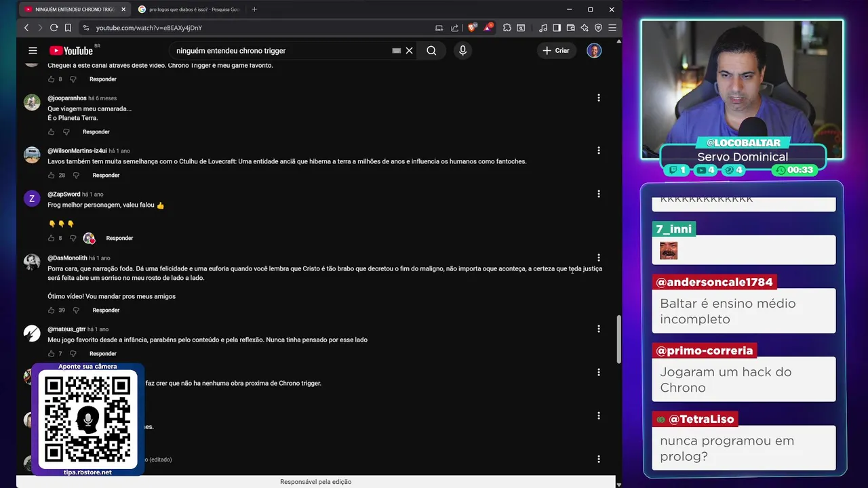868x488 pixels.
Task: Open options menu for @joaoparanhos comment
Action: point(599,98)
